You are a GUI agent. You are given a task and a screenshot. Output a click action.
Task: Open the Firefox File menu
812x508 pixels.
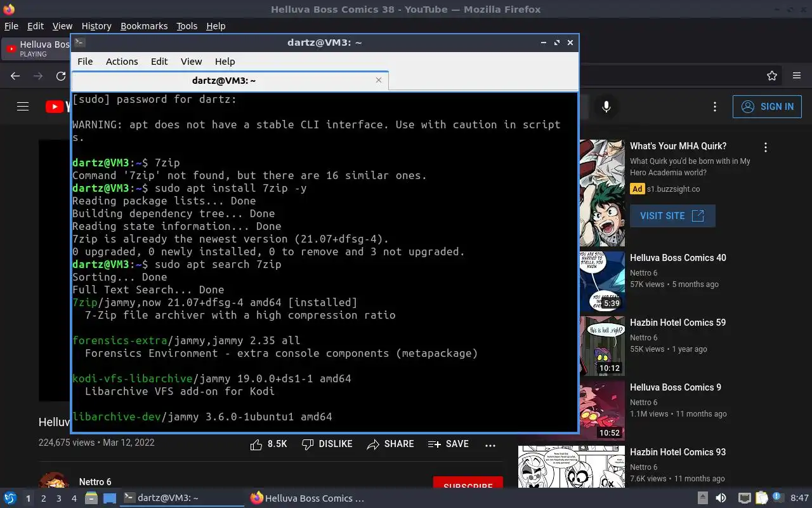tap(11, 26)
